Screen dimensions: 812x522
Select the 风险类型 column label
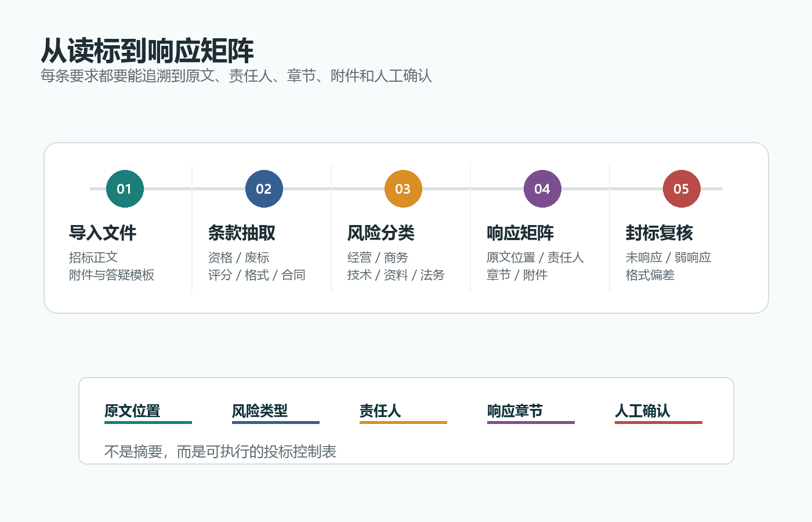260,411
